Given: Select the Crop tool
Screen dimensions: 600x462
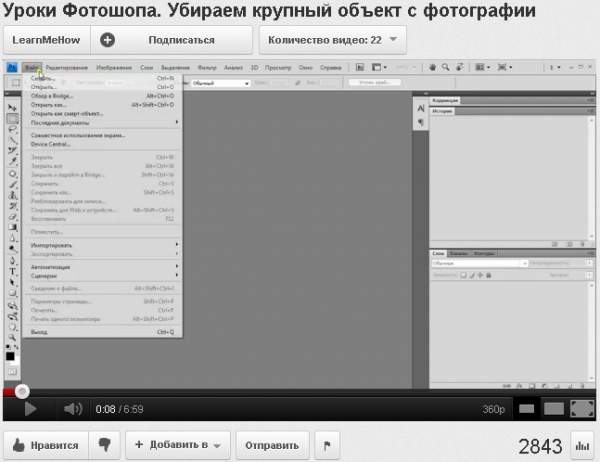Looking at the screenshot, I should pos(12,150).
